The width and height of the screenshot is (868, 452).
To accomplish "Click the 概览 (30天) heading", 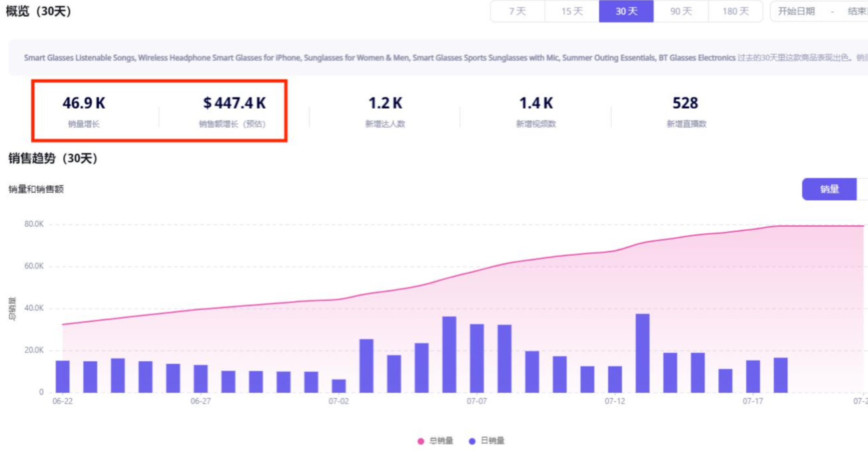I will (39, 11).
